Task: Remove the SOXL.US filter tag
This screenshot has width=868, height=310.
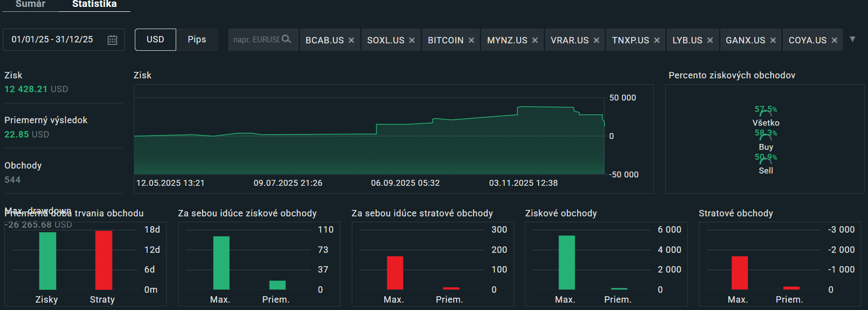Action: click(x=412, y=40)
